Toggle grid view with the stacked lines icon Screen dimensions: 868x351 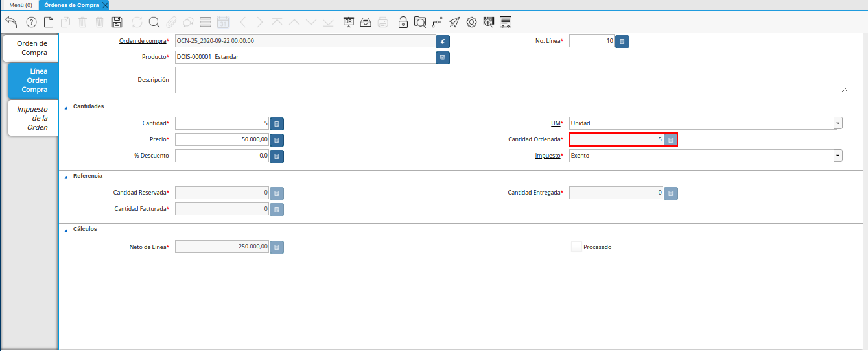[x=205, y=22]
